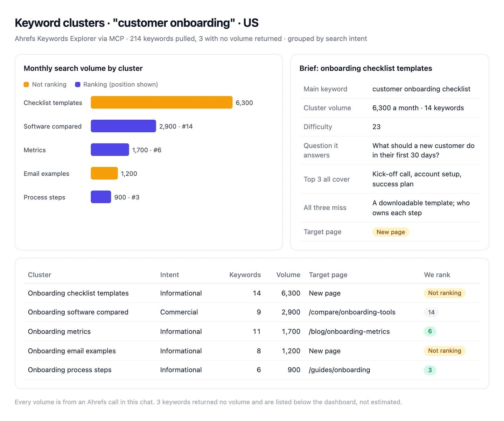Click the orange Email examples bar

pos(104,173)
